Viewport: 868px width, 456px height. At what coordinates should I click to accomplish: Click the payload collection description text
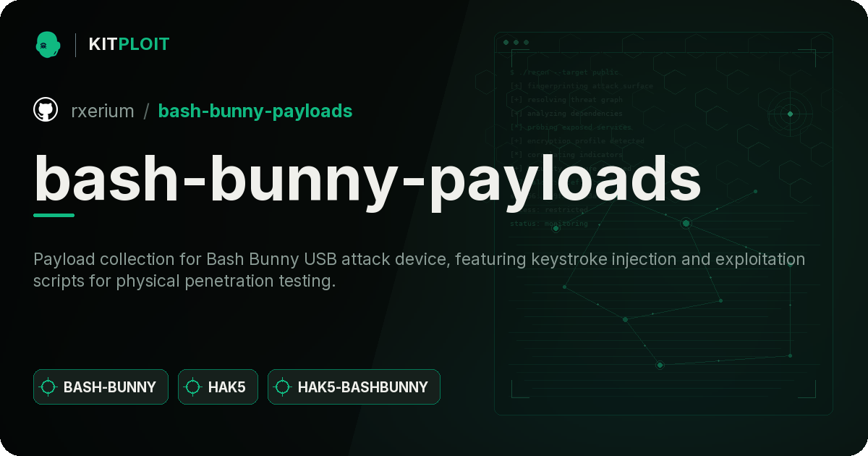[x=419, y=270]
